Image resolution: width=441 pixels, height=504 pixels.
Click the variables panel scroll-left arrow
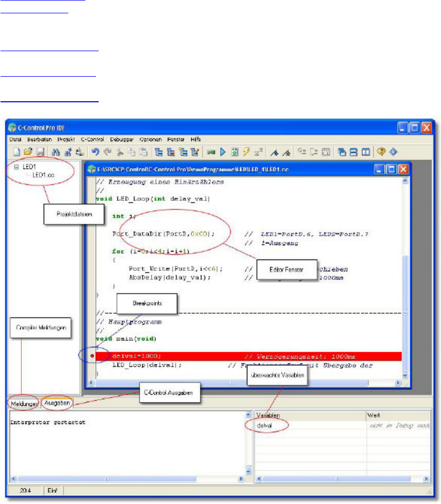pos(259,479)
